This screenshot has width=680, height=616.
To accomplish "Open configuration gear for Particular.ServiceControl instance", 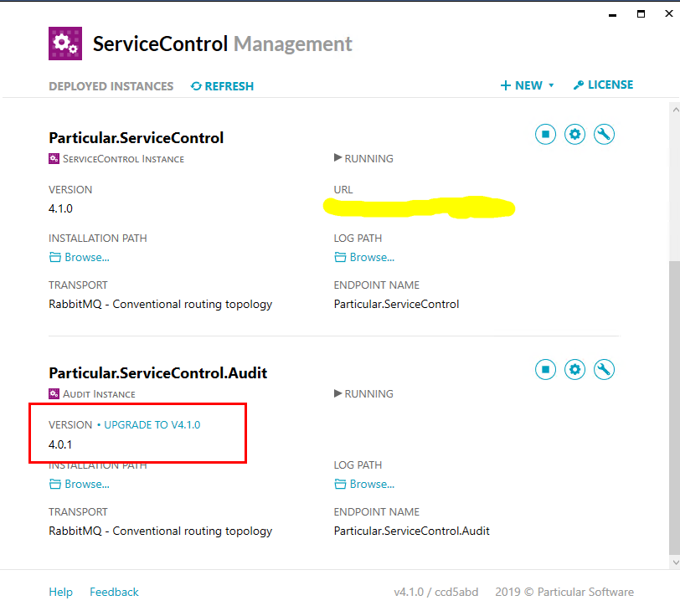I will point(574,135).
